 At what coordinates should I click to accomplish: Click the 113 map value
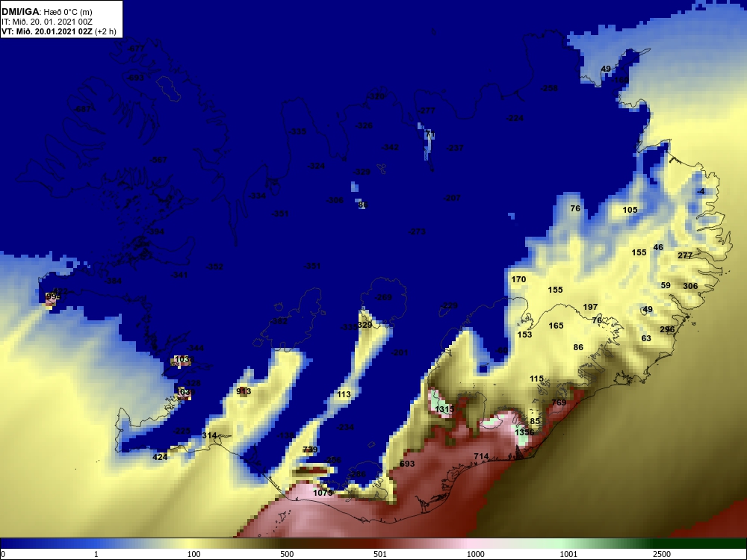(344, 393)
